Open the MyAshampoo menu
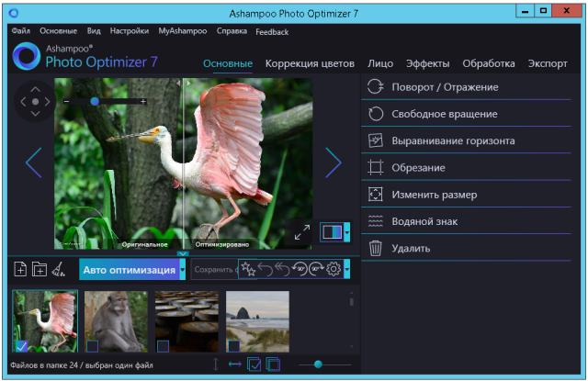The height and width of the screenshot is (381, 588). (183, 30)
